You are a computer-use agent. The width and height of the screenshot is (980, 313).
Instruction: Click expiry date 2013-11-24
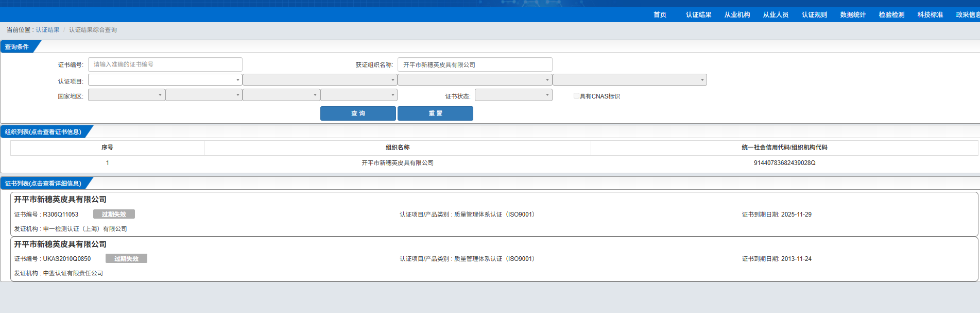796,259
